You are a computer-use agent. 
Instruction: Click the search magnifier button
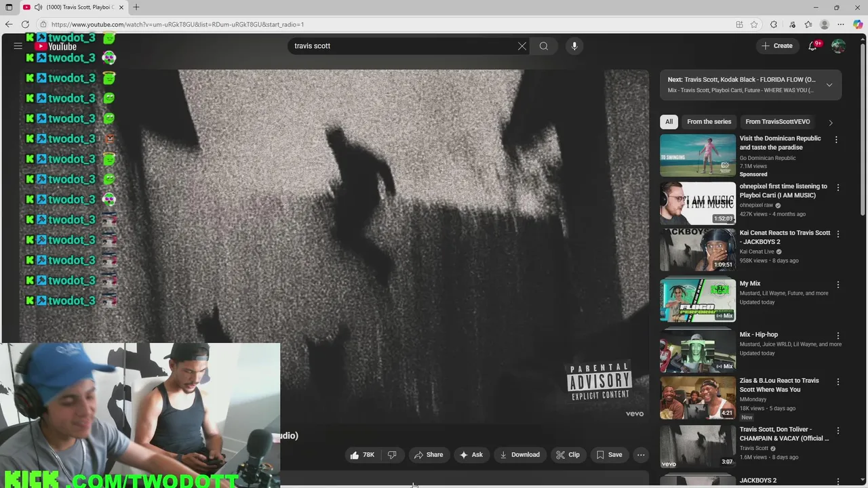point(544,46)
